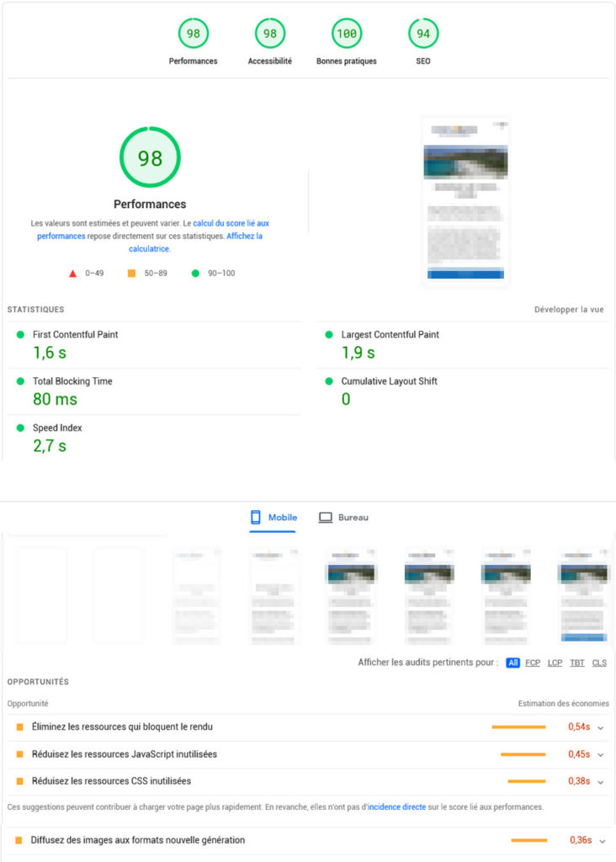Click the Bonnes pratiques score gauge

[x=346, y=34]
